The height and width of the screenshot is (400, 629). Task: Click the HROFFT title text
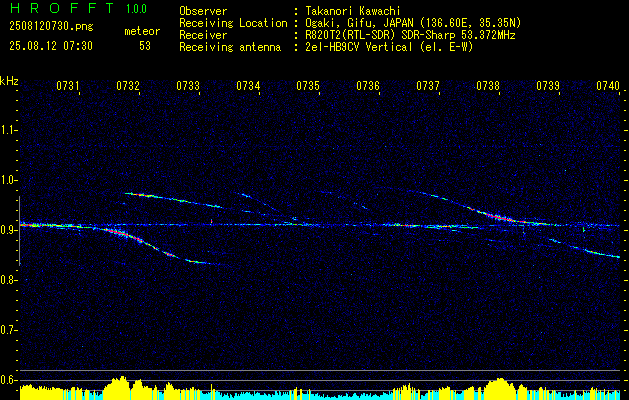62,8
